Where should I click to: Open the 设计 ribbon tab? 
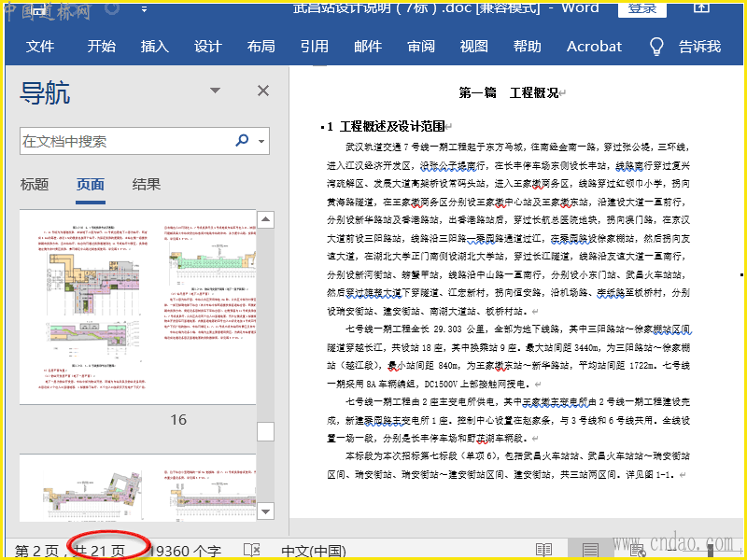point(207,46)
